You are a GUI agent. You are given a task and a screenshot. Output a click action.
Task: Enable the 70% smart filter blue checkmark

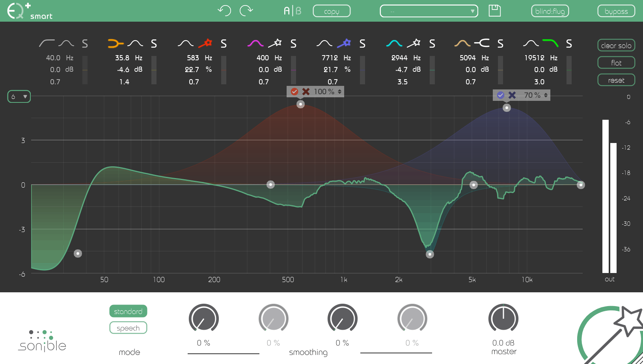[x=501, y=95]
